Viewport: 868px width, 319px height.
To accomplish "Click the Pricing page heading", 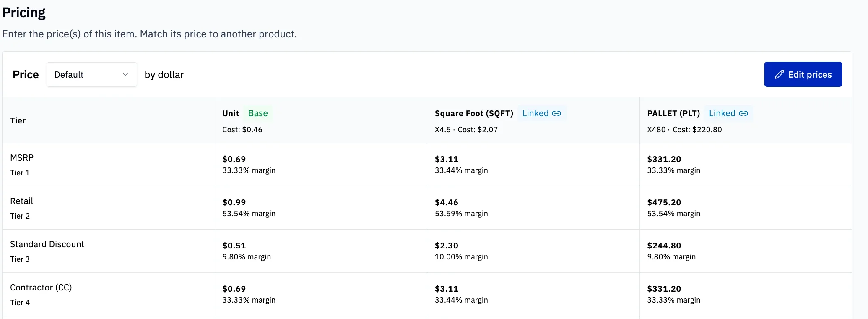I will click(24, 13).
